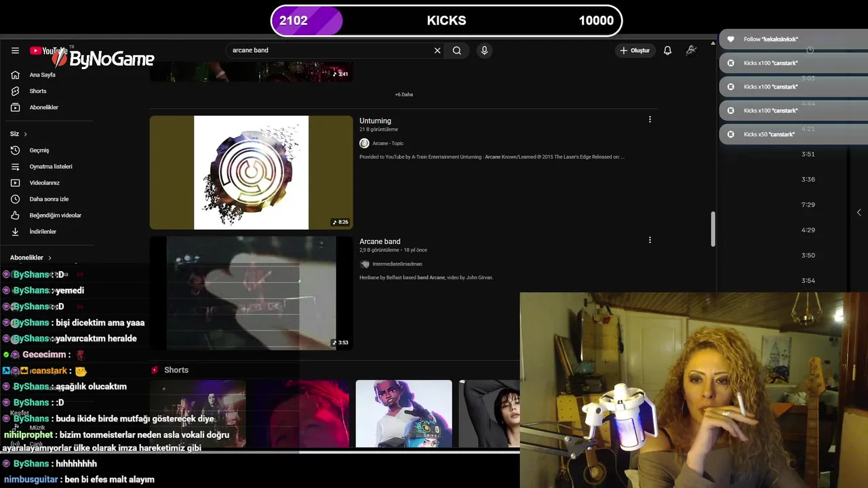Click the 3:50 duration entry
868x488 pixels.
click(x=808, y=256)
